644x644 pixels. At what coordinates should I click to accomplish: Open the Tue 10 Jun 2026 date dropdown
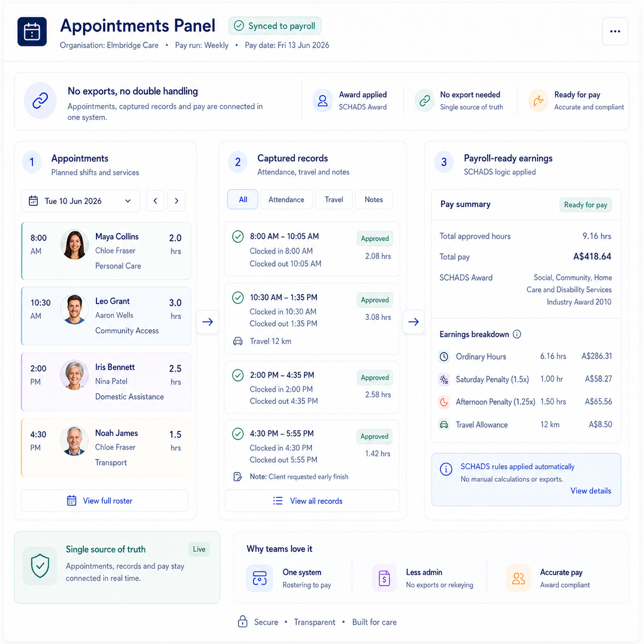click(x=80, y=201)
